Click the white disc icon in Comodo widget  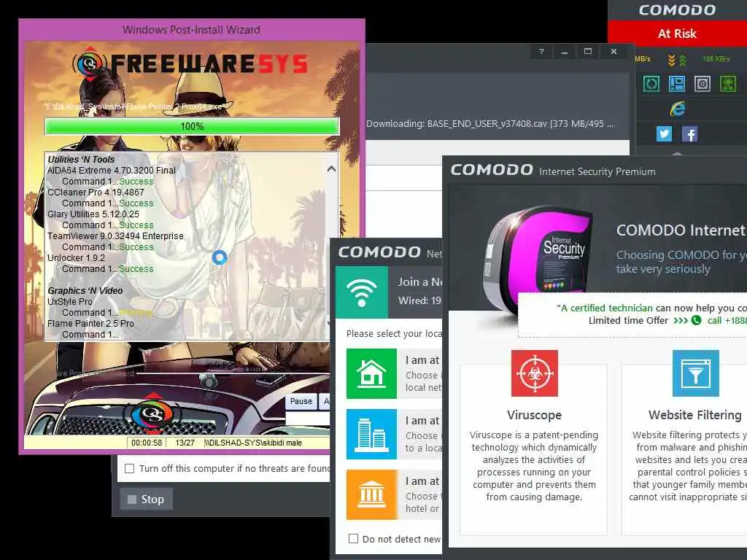703,84
